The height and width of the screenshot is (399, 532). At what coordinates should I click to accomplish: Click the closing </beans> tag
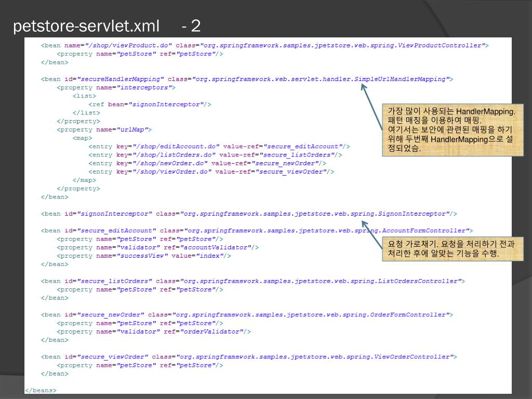pos(41,391)
